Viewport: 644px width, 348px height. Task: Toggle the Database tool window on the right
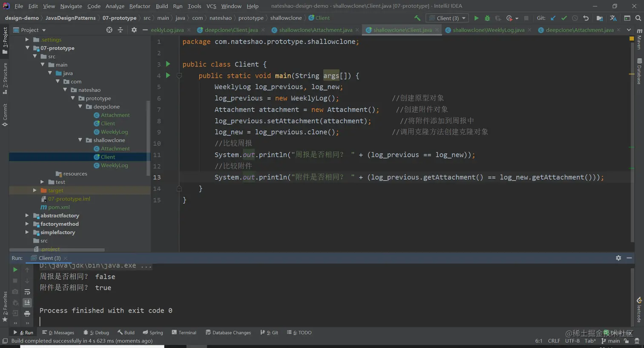[x=639, y=71]
